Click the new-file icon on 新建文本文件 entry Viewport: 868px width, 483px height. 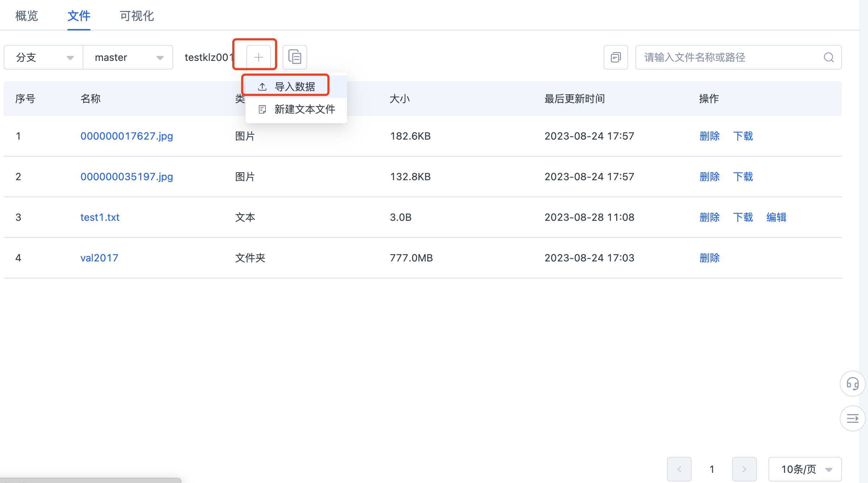(x=262, y=109)
